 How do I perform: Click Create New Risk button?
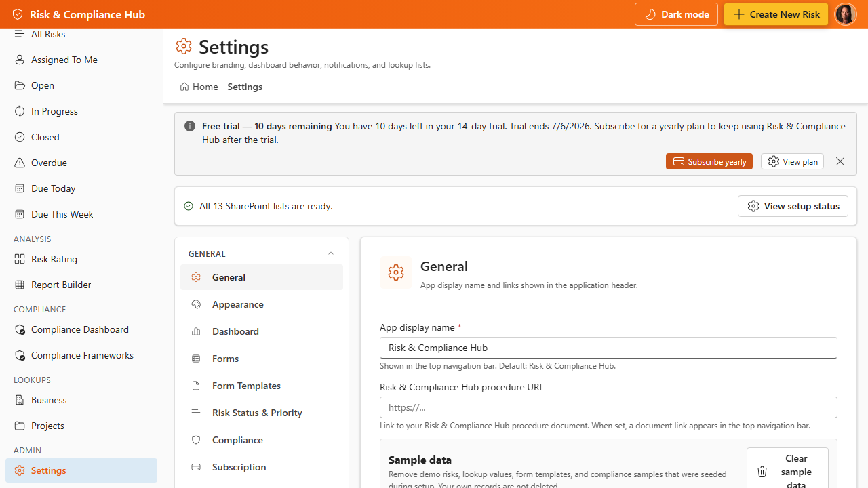(776, 14)
